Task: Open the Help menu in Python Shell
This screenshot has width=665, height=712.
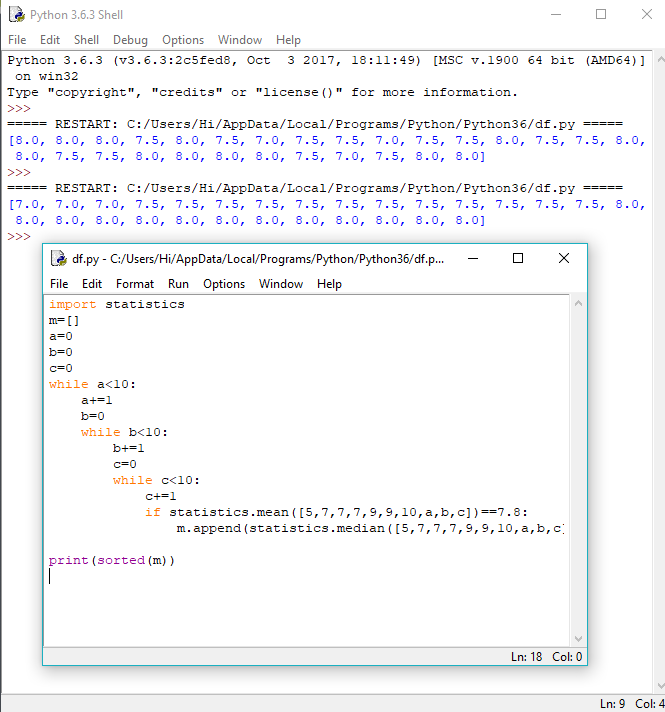Action: (x=288, y=40)
